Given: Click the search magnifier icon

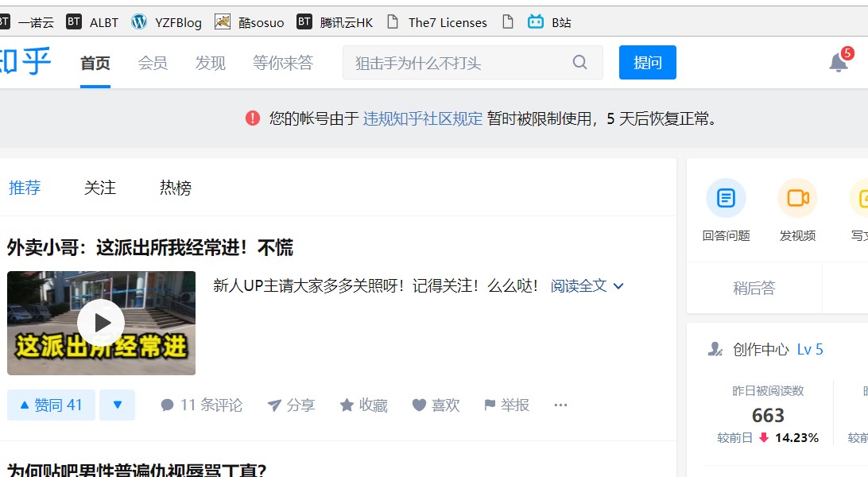Looking at the screenshot, I should [x=579, y=63].
